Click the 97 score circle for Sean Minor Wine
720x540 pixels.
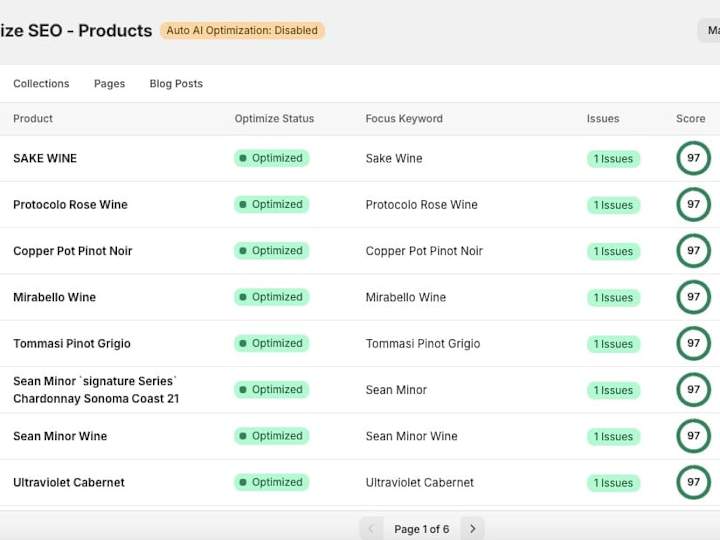coord(693,436)
